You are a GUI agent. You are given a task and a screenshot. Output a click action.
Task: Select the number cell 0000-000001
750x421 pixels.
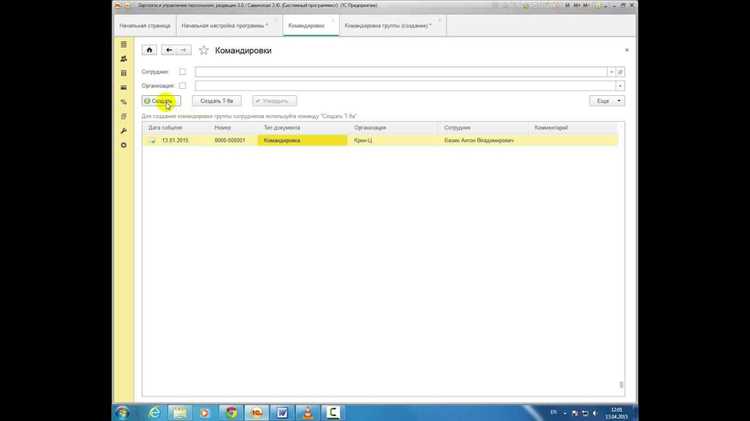pyautogui.click(x=230, y=140)
